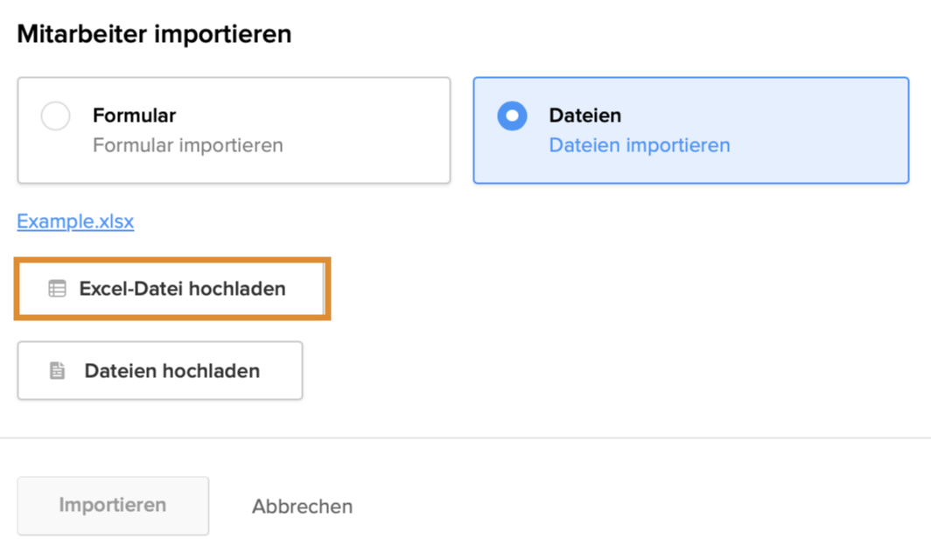Select the Formular radio button

tap(56, 116)
